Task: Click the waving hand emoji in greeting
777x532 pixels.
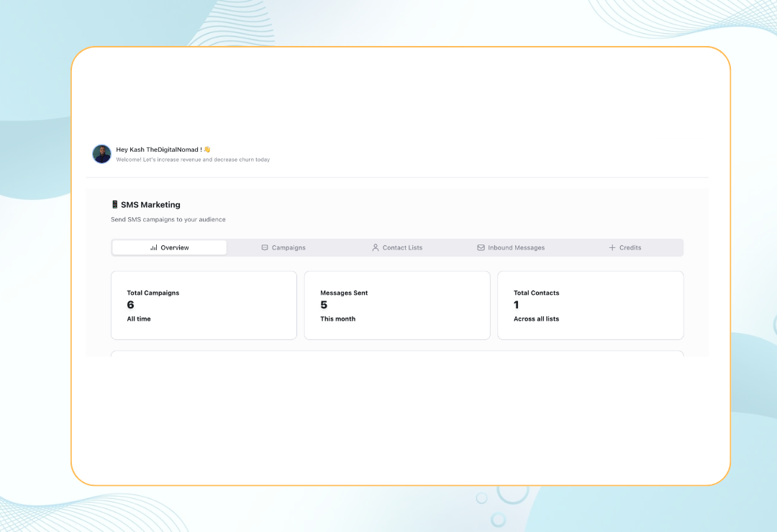Action: pos(207,150)
